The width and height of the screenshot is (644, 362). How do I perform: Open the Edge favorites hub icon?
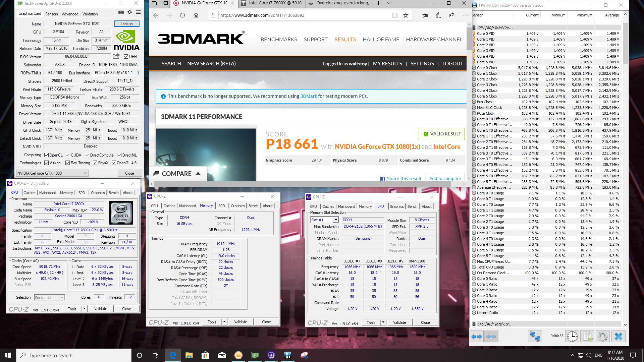(x=425, y=15)
